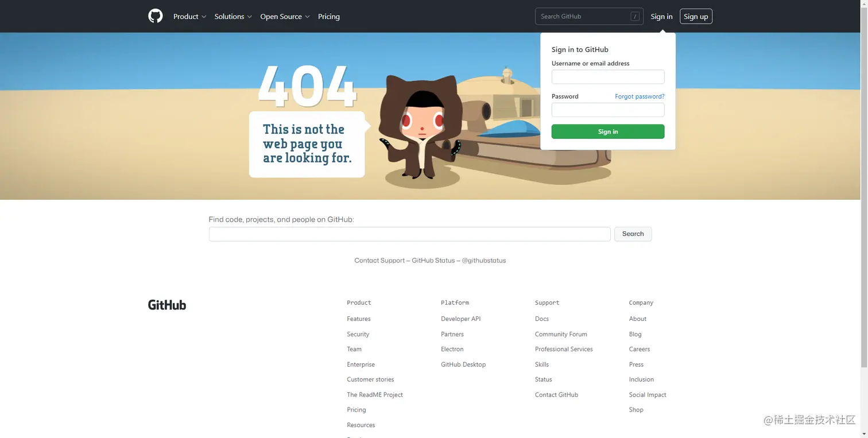Image resolution: width=868 pixels, height=438 pixels.
Task: Click the 'Platform' footer column heading
Action: pyautogui.click(x=455, y=303)
